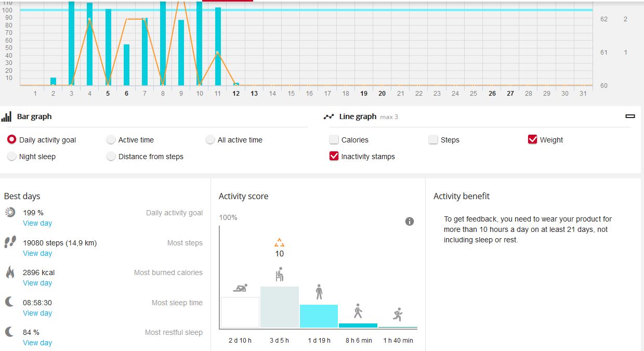Open View day for 2896 kcal
The height and width of the screenshot is (351, 644).
coord(37,283)
